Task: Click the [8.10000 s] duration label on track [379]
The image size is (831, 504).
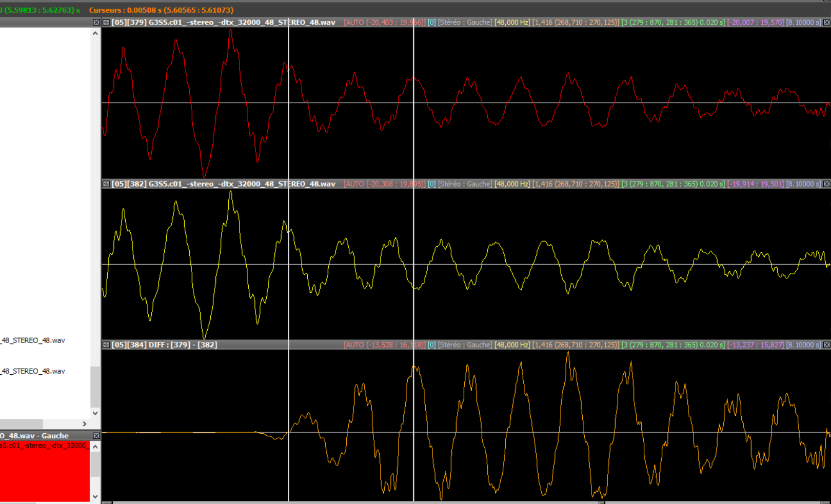Action: [x=803, y=23]
